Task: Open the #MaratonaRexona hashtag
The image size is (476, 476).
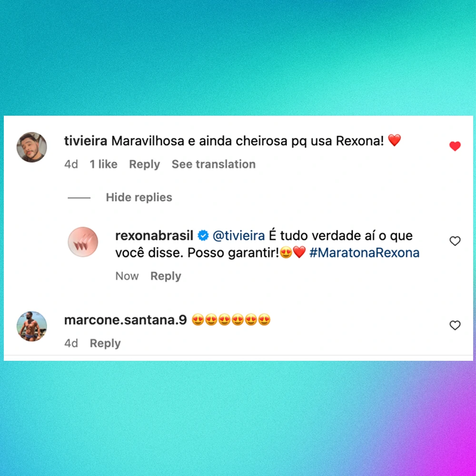Action: 364,253
